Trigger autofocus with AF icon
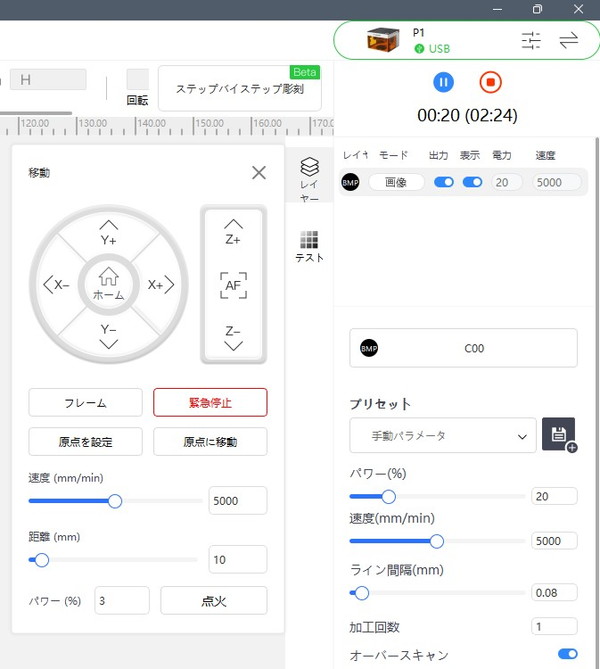 click(233, 285)
